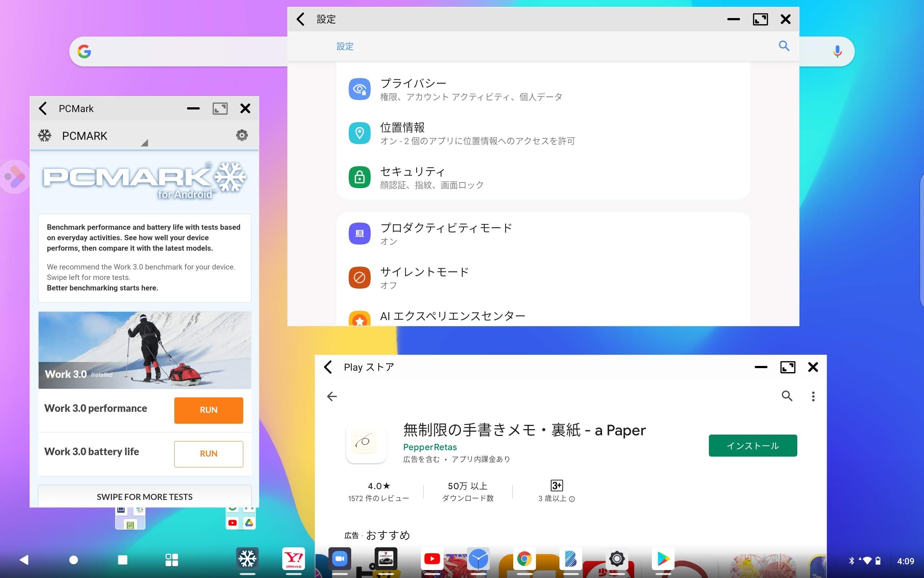
Task: Minimize the 設定 window
Action: pyautogui.click(x=733, y=19)
